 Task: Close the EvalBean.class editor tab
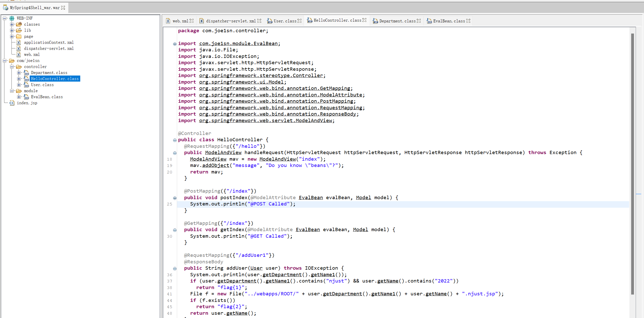[468, 21]
